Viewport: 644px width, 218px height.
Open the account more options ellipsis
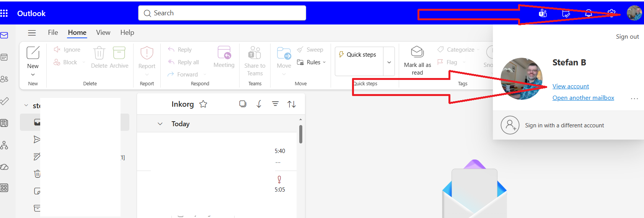coord(634,99)
